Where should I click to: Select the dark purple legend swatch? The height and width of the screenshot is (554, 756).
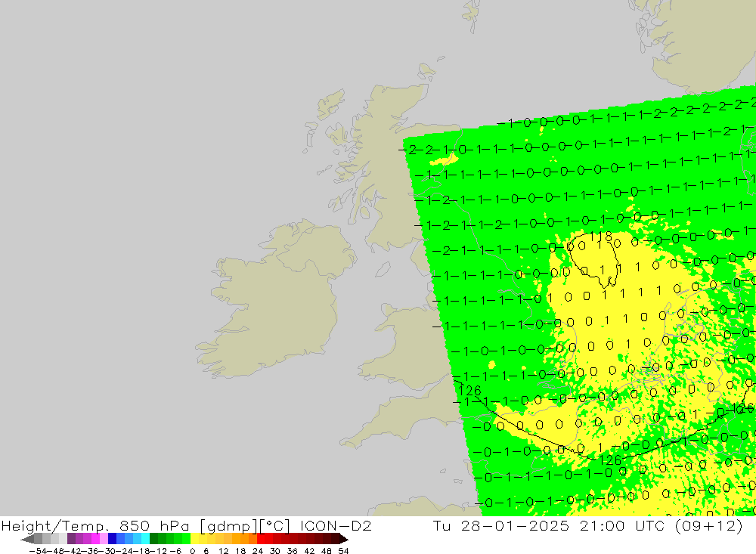click(x=71, y=539)
